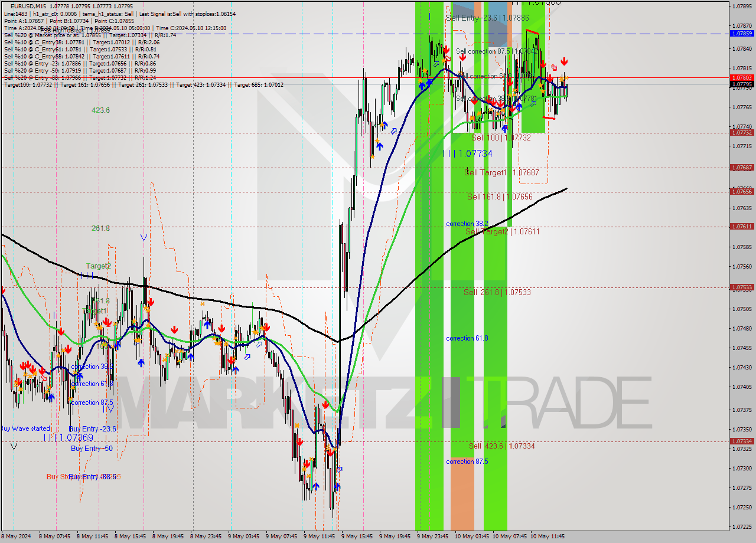Screen dimensions: 756x543
Task: Click the 'Buy Entry -23.6' label
Action: click(x=92, y=428)
